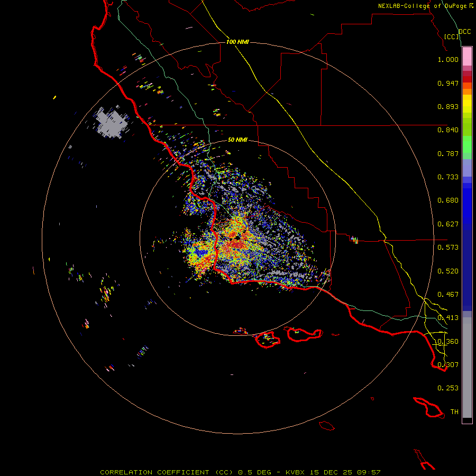476x476 pixels.
Task: Click the DCC product label
Action: (464, 32)
